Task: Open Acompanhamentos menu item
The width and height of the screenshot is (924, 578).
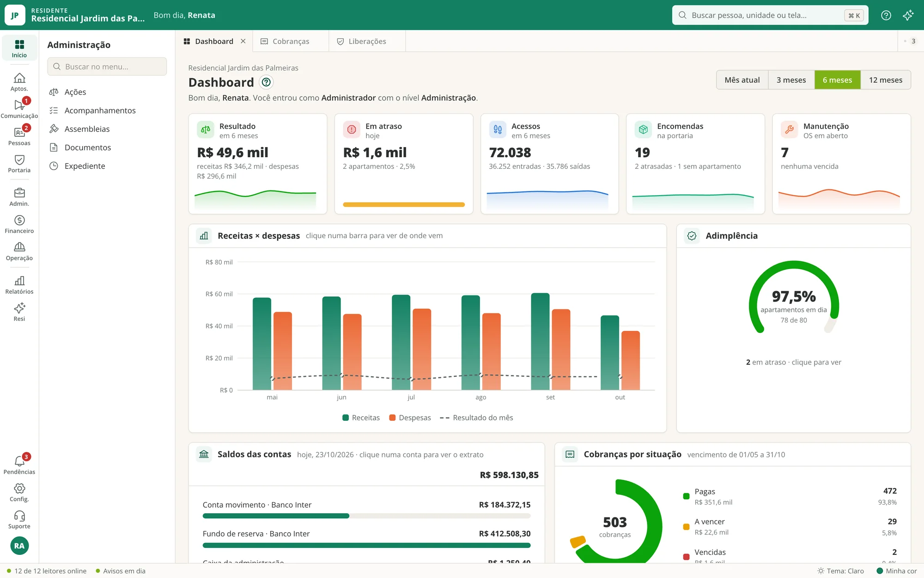Action: coord(107,111)
